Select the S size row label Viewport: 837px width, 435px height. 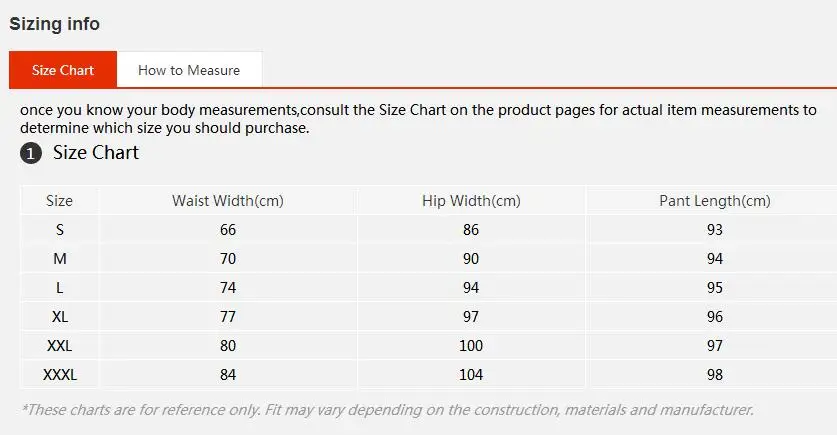(60, 230)
